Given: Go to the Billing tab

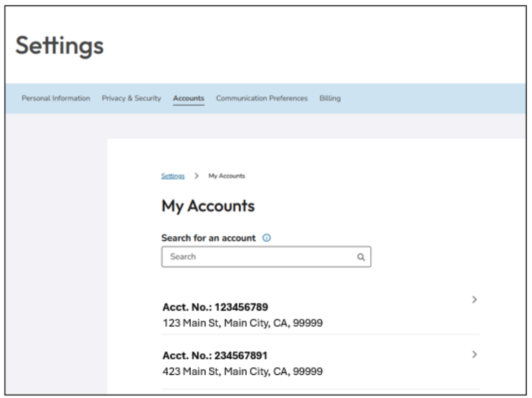Looking at the screenshot, I should 330,98.
